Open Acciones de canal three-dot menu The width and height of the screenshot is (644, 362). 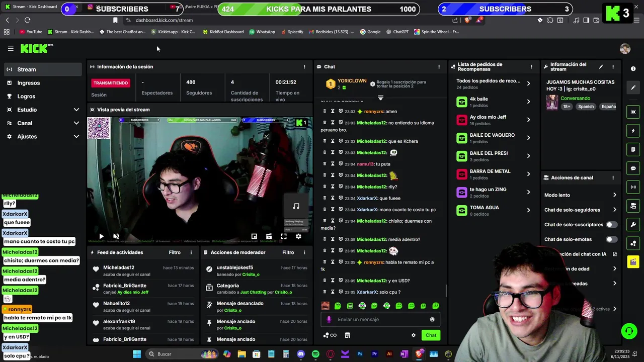point(613,177)
